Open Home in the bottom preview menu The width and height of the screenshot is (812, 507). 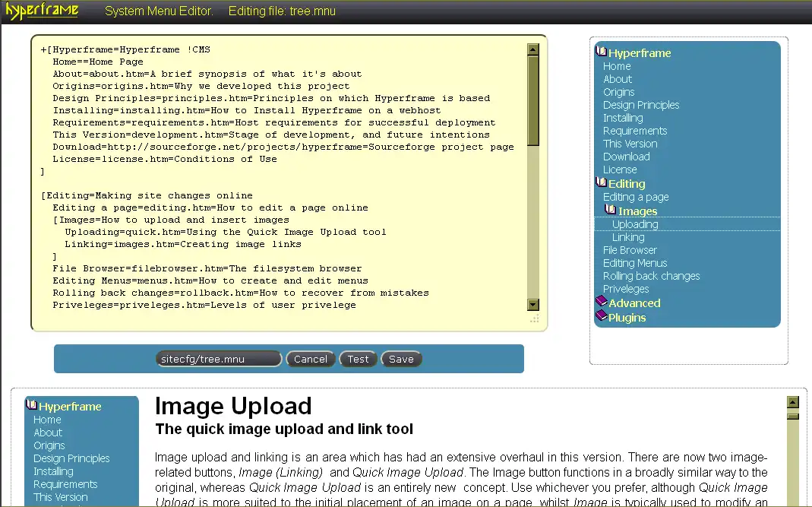point(47,420)
